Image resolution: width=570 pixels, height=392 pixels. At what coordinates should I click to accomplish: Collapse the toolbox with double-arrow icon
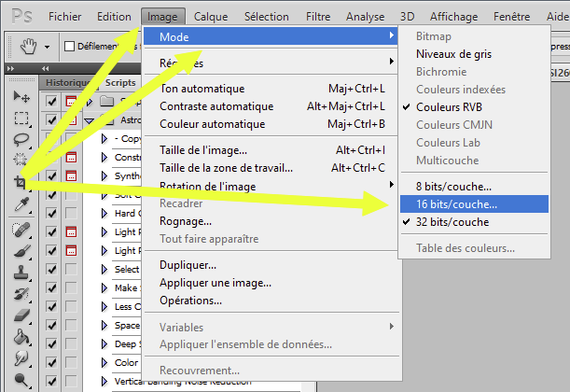click(10, 68)
